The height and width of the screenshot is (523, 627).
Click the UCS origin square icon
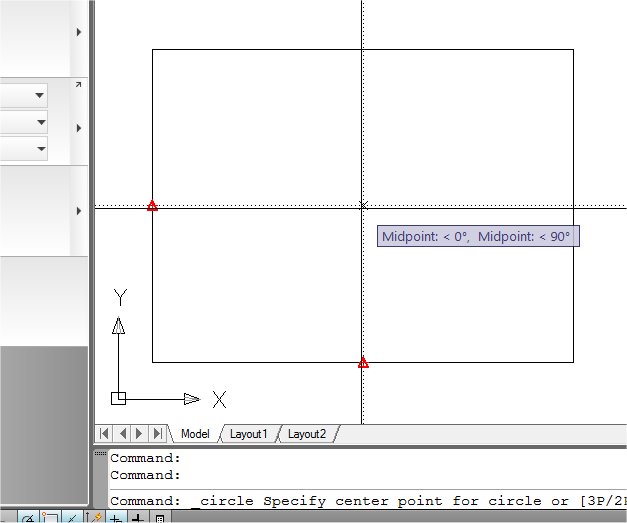tap(118, 399)
